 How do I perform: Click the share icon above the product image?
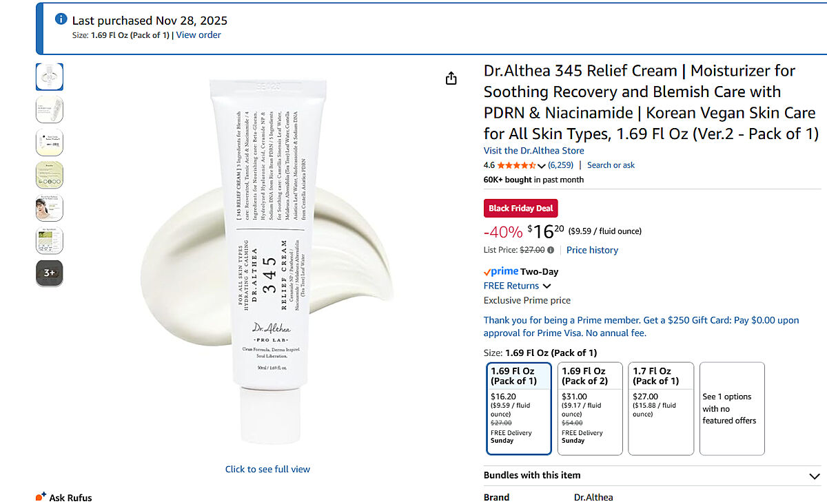[451, 78]
